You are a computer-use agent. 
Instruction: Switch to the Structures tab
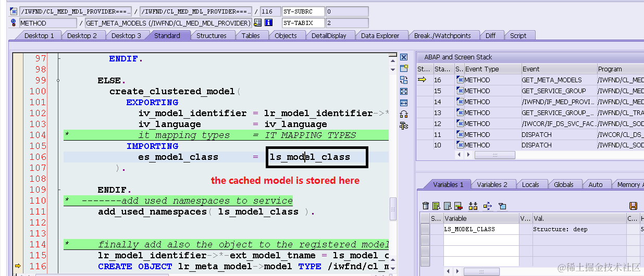tap(212, 35)
